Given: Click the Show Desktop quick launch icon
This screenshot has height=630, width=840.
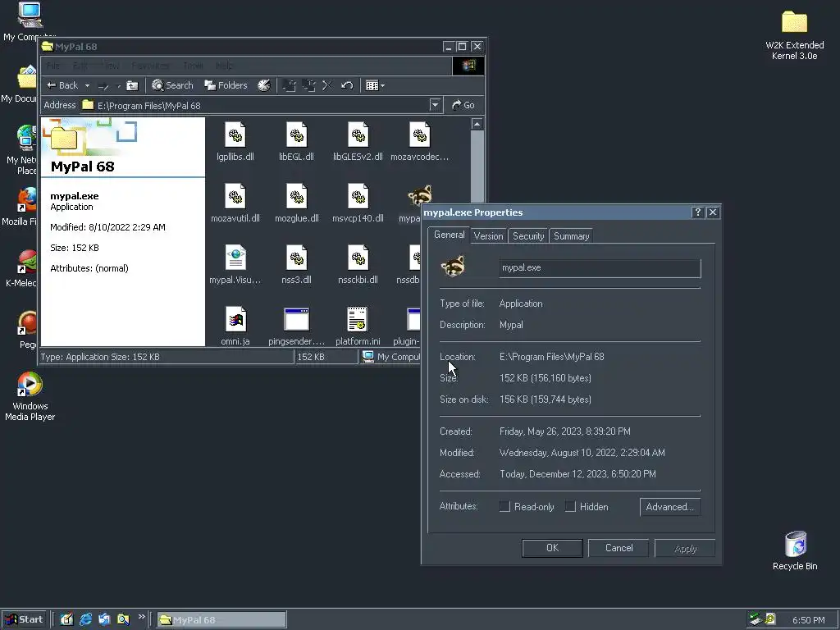Looking at the screenshot, I should (67, 619).
